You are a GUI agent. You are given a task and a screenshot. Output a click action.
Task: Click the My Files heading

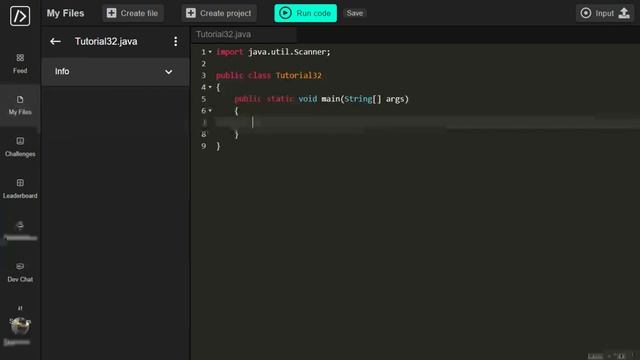point(65,13)
